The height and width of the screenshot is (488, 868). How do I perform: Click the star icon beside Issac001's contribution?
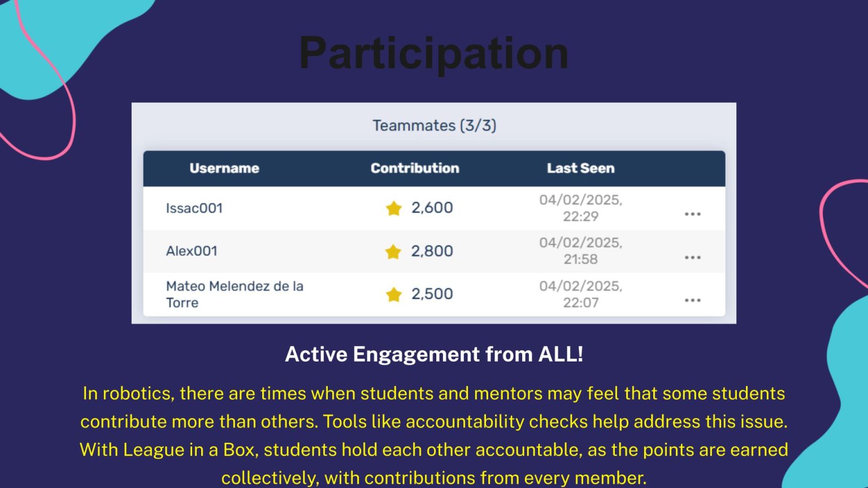coord(393,208)
